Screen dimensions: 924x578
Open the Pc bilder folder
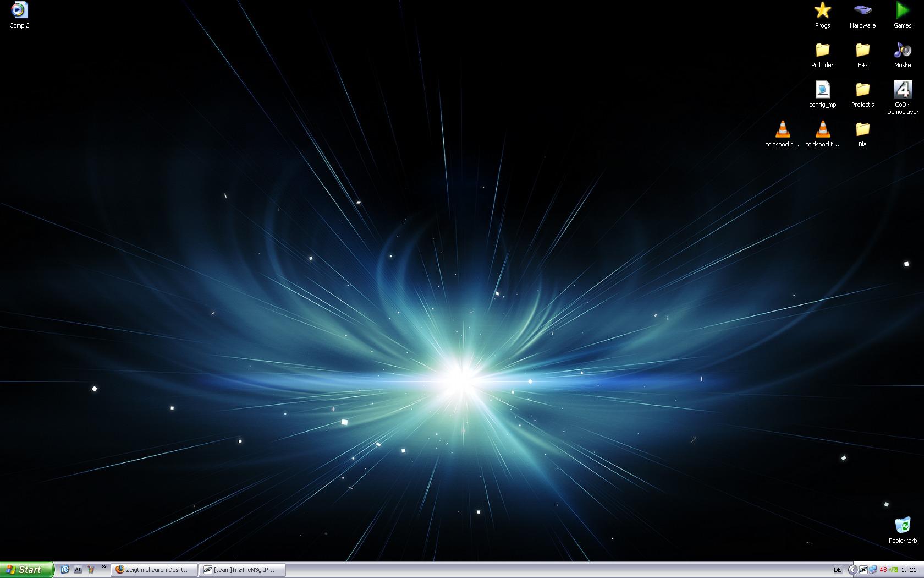click(x=822, y=55)
